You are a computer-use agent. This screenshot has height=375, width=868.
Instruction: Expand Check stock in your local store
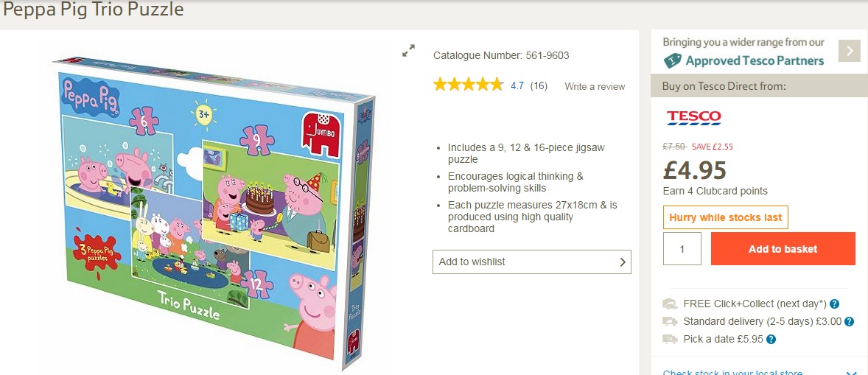(851, 372)
